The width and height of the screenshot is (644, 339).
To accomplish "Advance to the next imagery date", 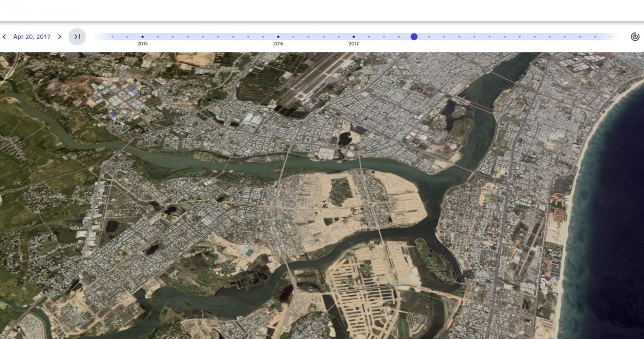I will [x=60, y=37].
